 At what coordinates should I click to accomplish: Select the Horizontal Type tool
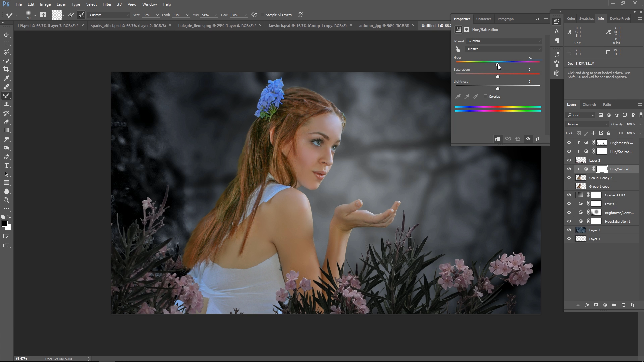tap(6, 165)
